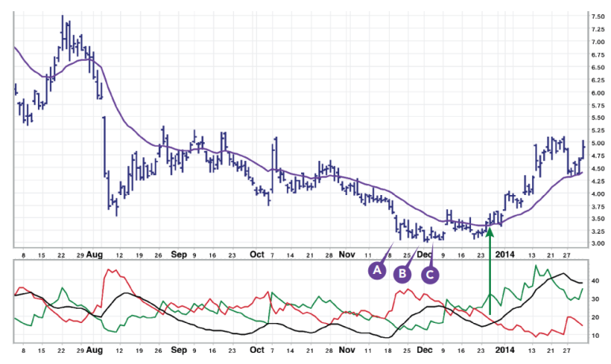Click Aug on the price chart date axis
The height and width of the screenshot is (364, 611).
point(94,255)
